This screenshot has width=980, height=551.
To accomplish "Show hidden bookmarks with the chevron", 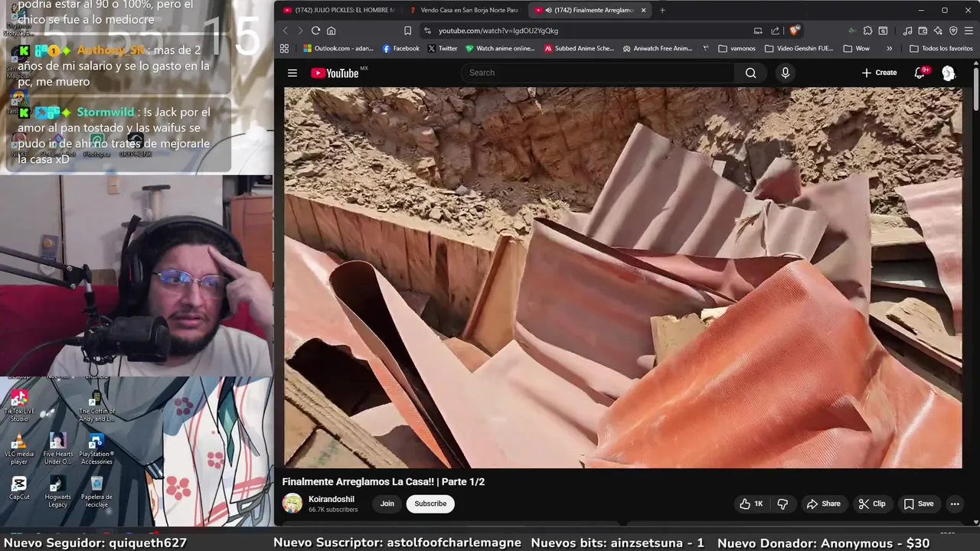I will [889, 48].
